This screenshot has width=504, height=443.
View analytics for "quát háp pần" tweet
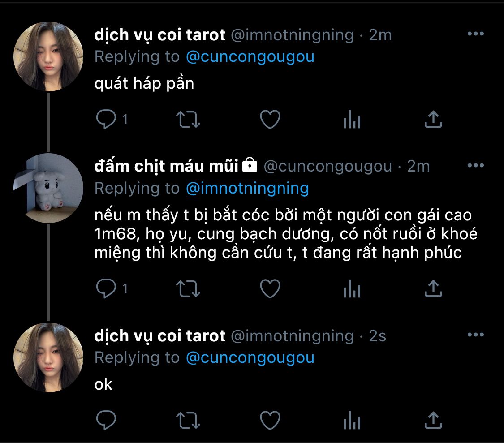tap(352, 120)
